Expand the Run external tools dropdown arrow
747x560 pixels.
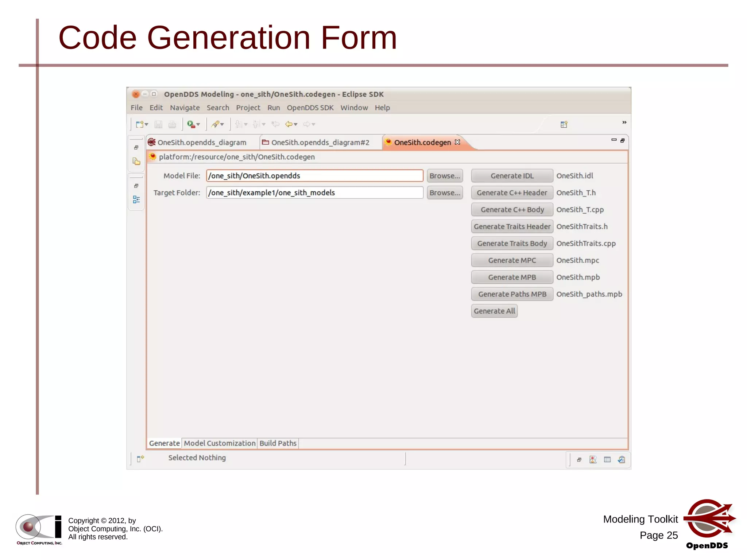coord(198,124)
